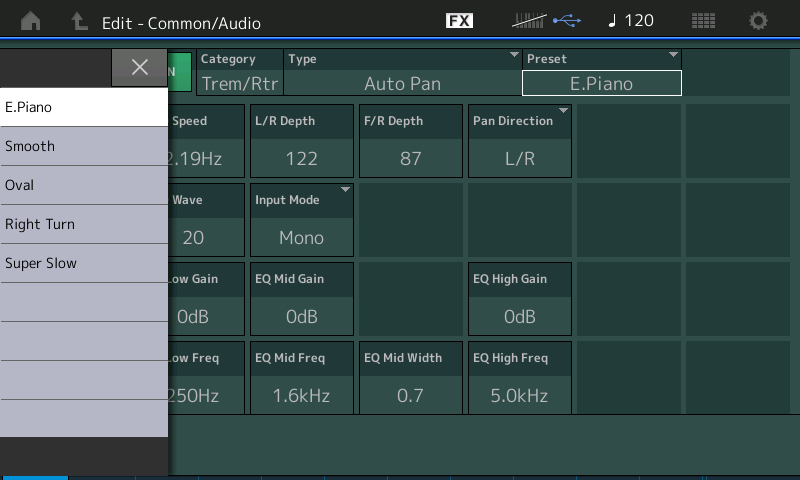Click the up-arrow exit icon
Viewport: 800px width, 480px height.
pyautogui.click(x=79, y=21)
